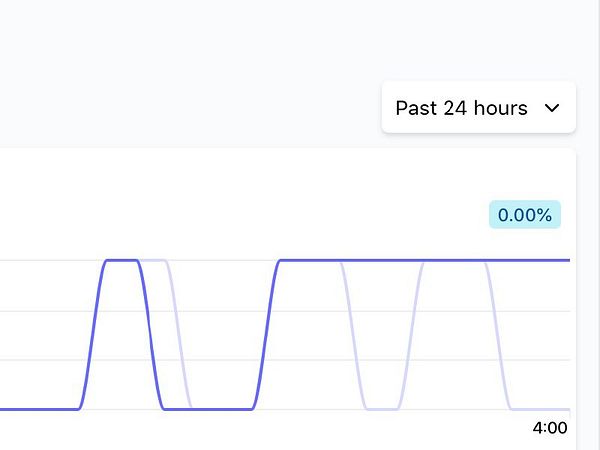Viewport: 600px width, 450px height.
Task: Click the chevron arrow beside Past 24 hours
Action: [x=552, y=108]
